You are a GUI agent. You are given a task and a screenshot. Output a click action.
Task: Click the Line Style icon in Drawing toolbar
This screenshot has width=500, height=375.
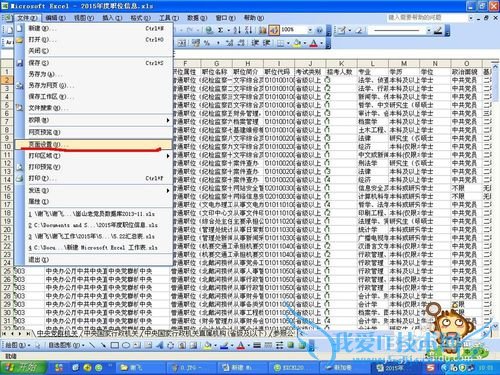tap(257, 345)
